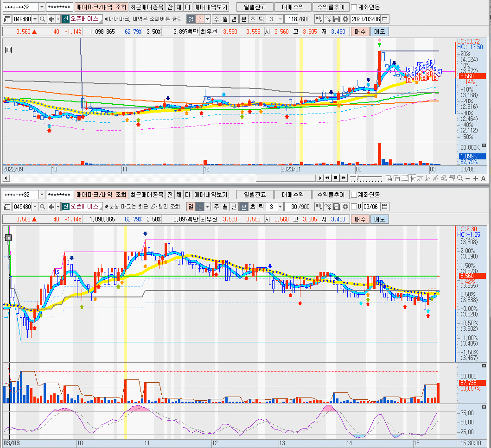Image resolution: width=491 pixels, height=448 pixels.
Task: Save lower chart settings with the floppy disk icon
Action: click(337, 207)
